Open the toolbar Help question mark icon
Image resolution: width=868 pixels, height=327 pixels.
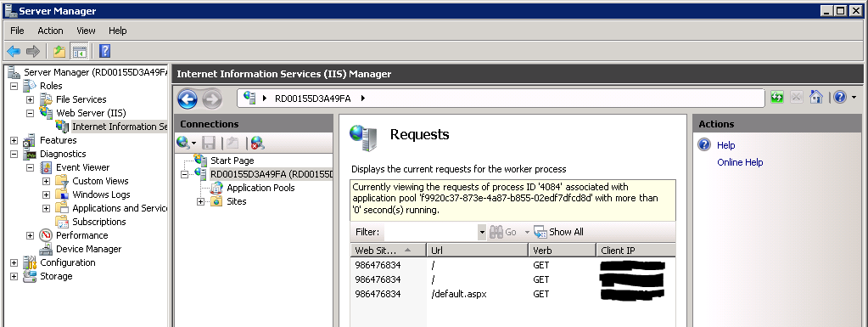[x=104, y=52]
